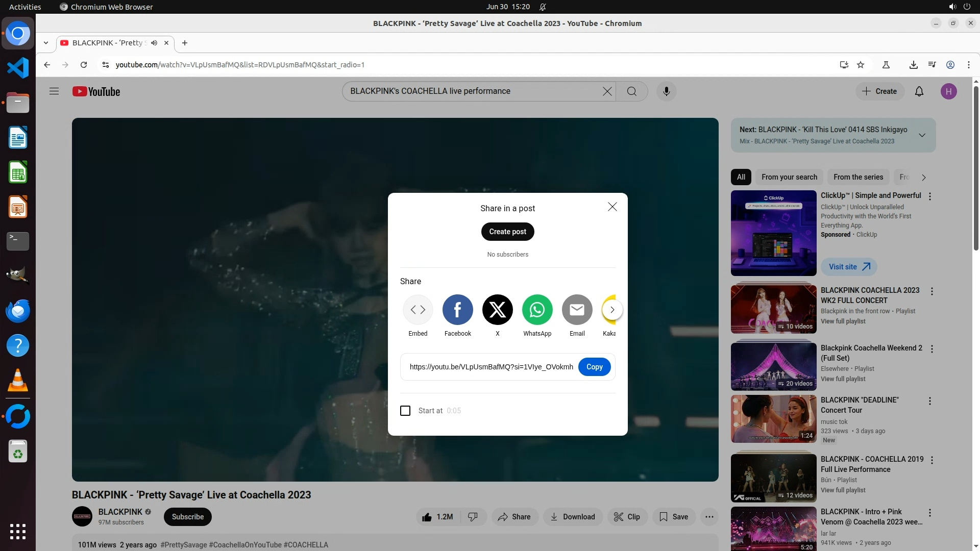Share the video via Email icon
Screen dimensions: 980x551
[577, 310]
